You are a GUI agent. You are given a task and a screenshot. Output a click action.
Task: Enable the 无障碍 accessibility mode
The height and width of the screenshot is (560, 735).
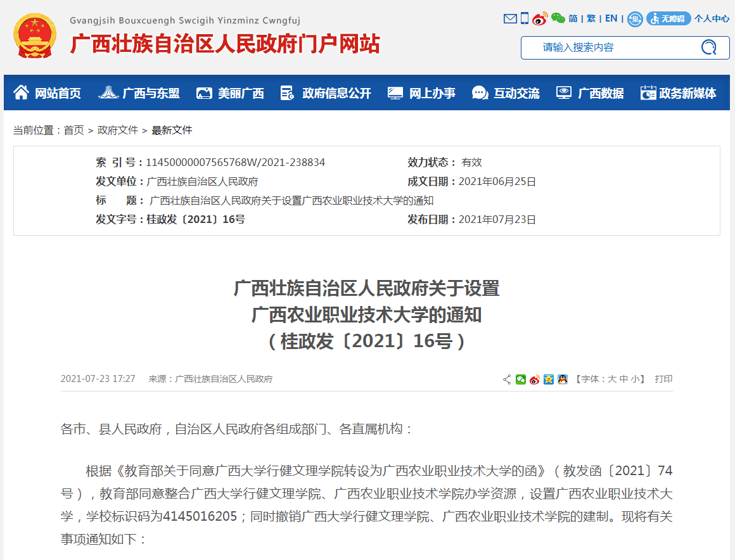pos(668,18)
